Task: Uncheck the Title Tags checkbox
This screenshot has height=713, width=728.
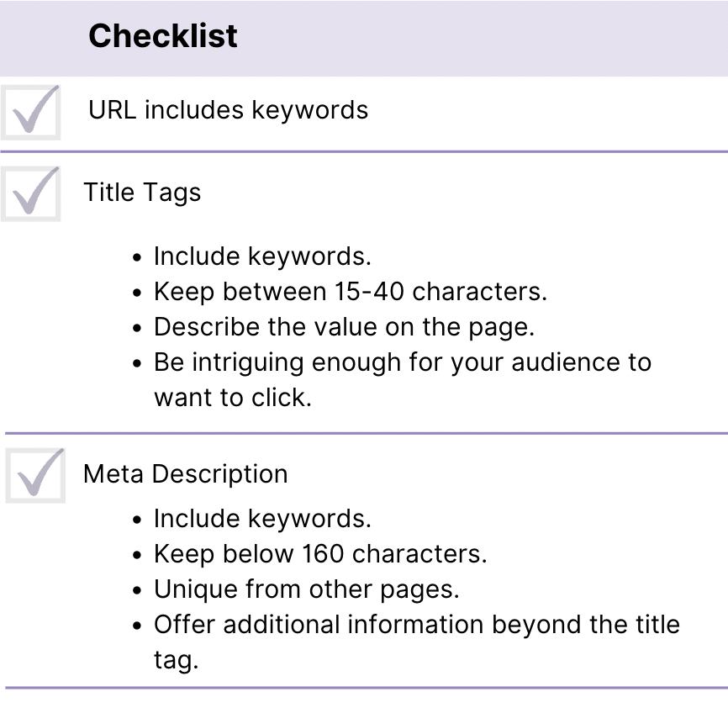Action: pos(31,193)
